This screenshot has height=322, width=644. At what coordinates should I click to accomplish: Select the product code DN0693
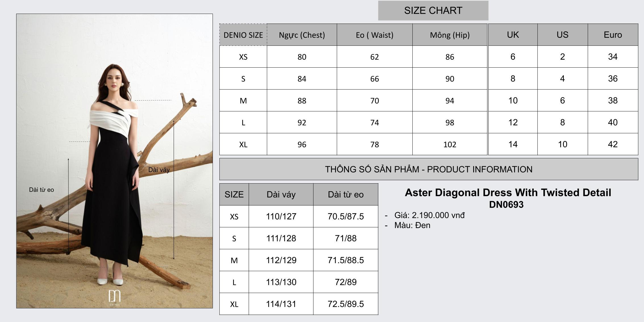[506, 205]
